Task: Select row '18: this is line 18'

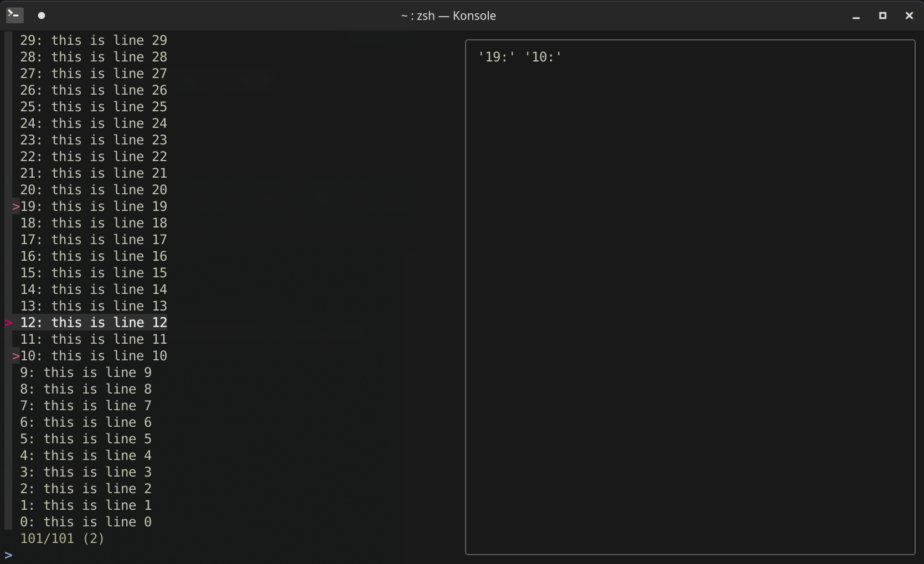Action: [x=94, y=223]
